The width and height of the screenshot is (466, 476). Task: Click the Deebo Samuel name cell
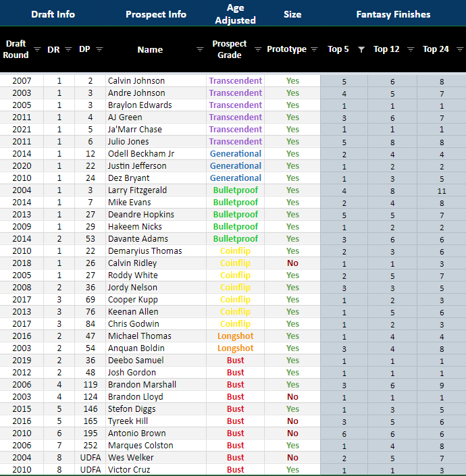[x=156, y=360]
